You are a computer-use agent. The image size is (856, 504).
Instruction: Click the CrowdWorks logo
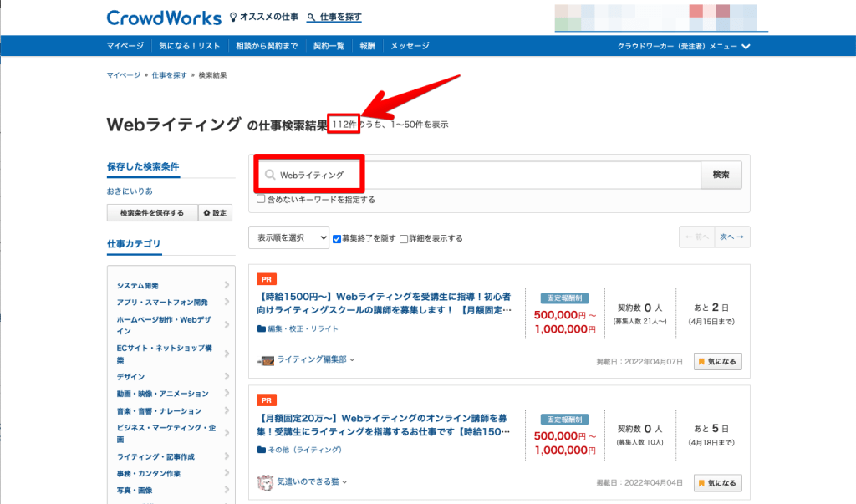(x=164, y=18)
